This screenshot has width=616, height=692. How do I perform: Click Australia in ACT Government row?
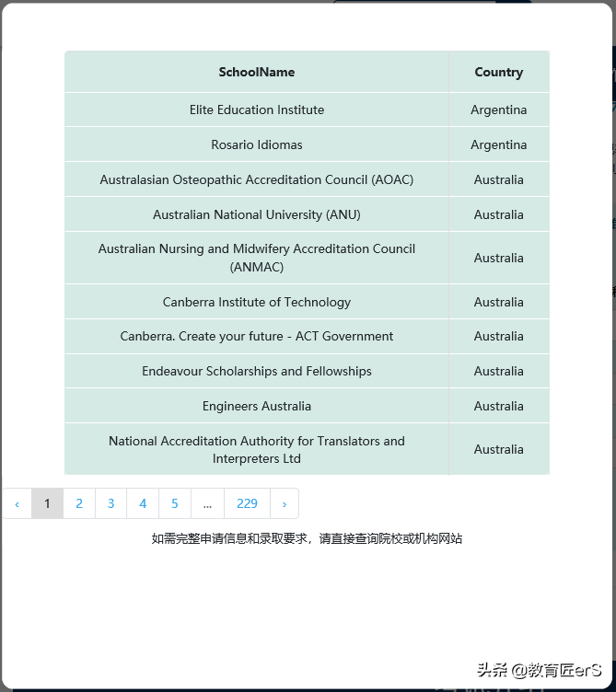[x=499, y=336]
